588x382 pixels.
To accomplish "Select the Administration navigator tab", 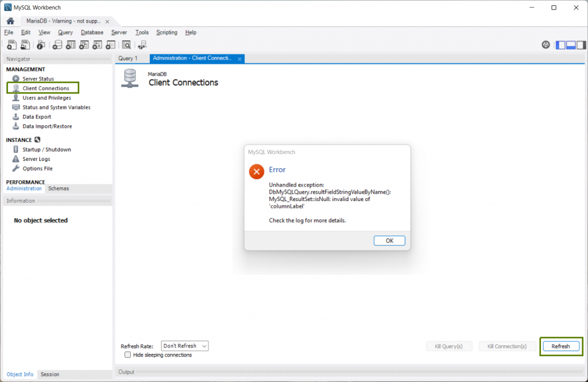I will click(24, 188).
